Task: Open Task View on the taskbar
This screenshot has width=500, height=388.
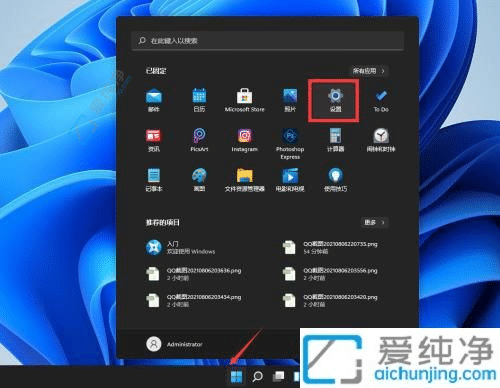Action: coord(278,377)
